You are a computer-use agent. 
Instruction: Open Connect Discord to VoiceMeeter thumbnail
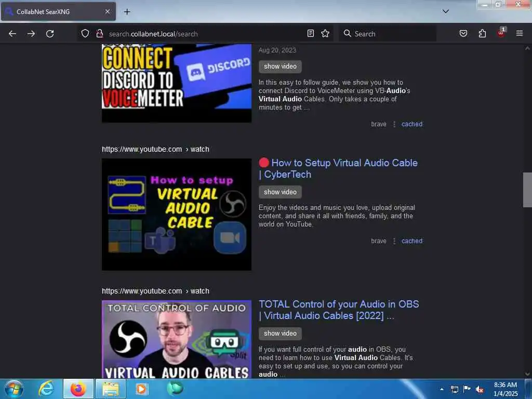point(177,83)
